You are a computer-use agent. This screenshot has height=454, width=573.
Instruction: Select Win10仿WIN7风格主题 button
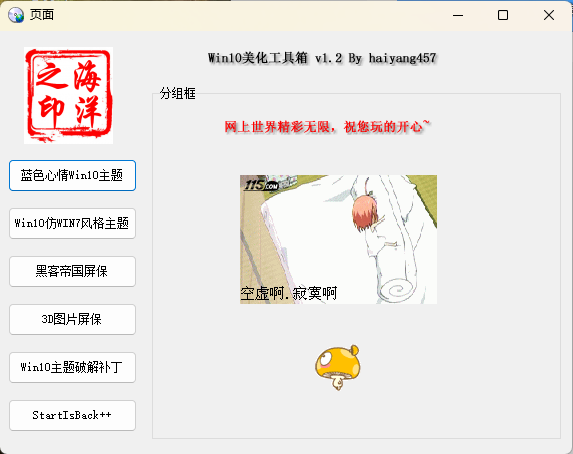pos(72,223)
